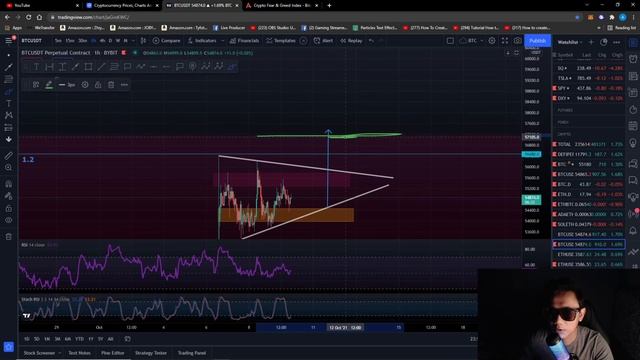Click the BTCUSDT symbol search field
The height and width of the screenshot is (360, 640).
click(x=32, y=41)
